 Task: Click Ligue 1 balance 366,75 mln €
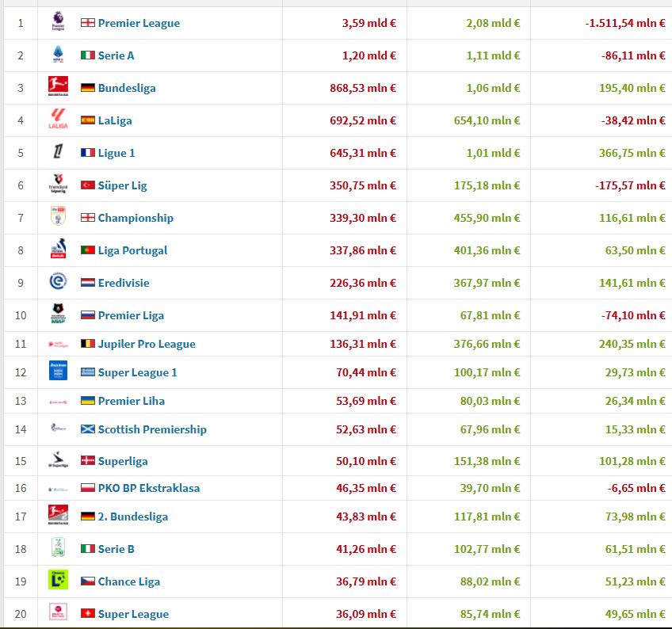pyautogui.click(x=632, y=153)
